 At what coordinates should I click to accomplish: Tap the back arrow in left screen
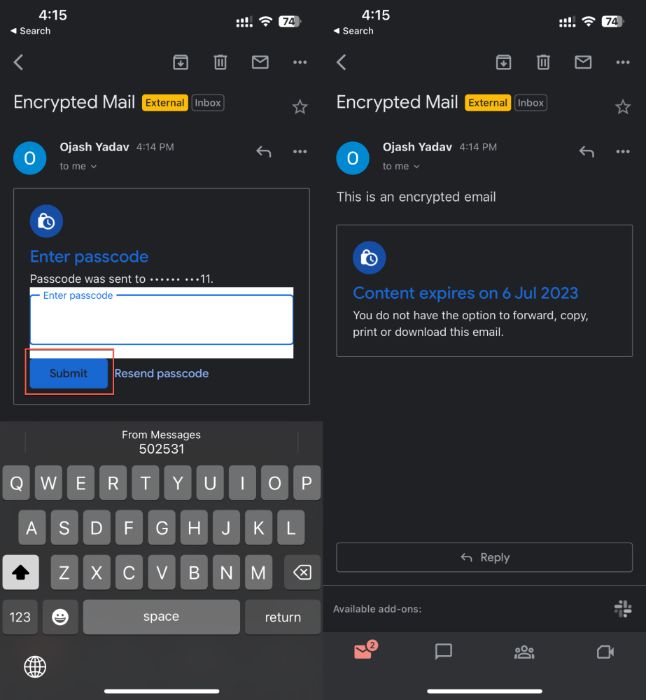(18, 62)
